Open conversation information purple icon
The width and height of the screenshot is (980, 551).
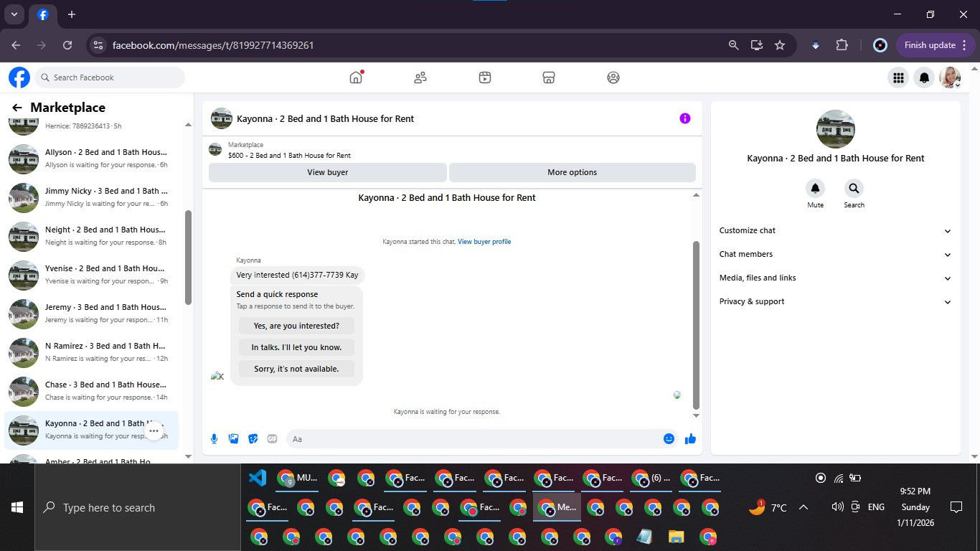click(x=685, y=118)
